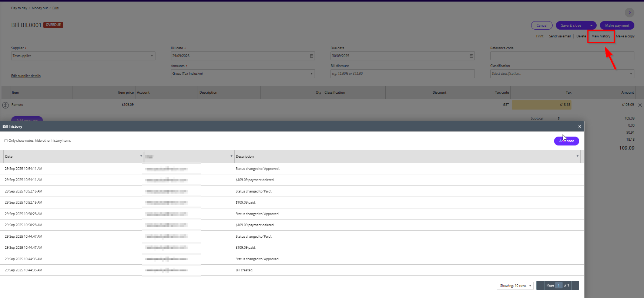The height and width of the screenshot is (298, 644).
Task: Open the Bills breadcrumb link
Action: [x=56, y=8]
